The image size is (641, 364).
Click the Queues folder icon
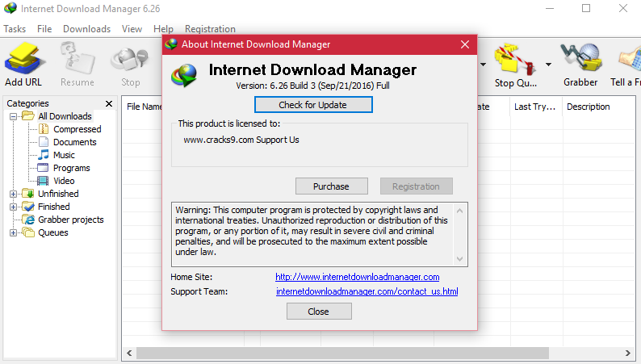click(28, 232)
